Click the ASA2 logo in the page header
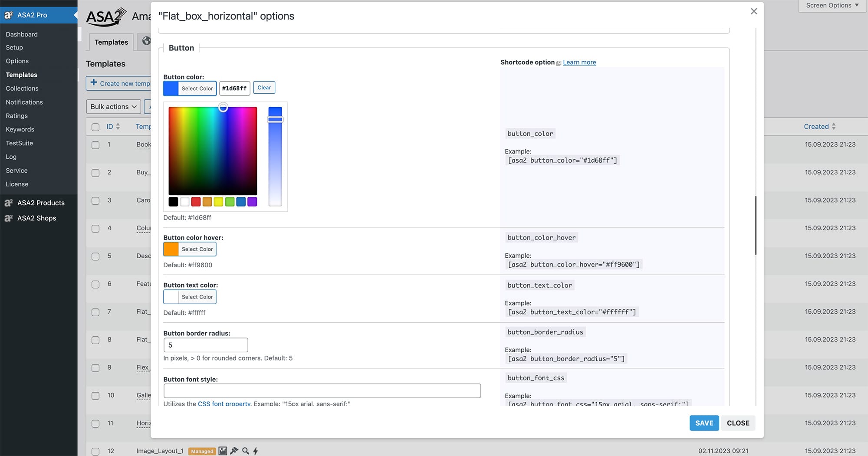The width and height of the screenshot is (868, 456). point(106,17)
